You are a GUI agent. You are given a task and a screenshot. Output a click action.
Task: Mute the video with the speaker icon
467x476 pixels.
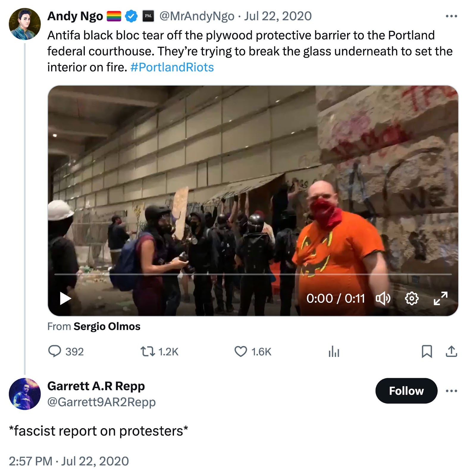click(x=383, y=298)
